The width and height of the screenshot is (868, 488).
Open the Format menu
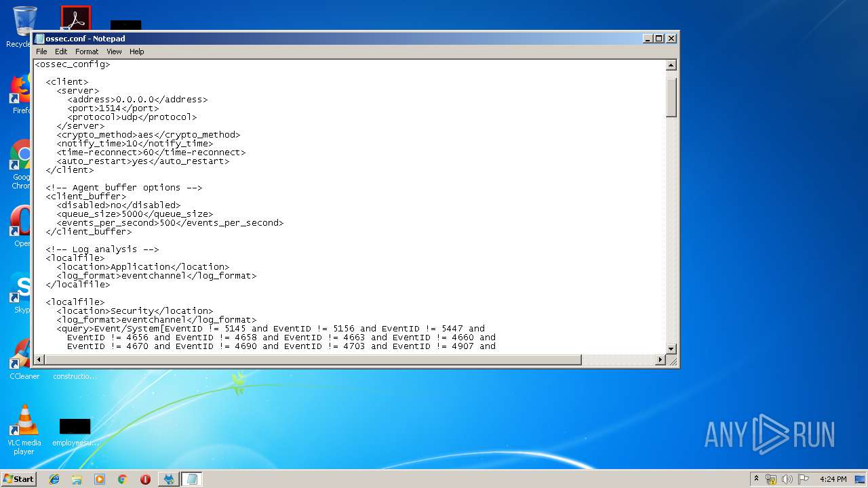pyautogui.click(x=87, y=52)
